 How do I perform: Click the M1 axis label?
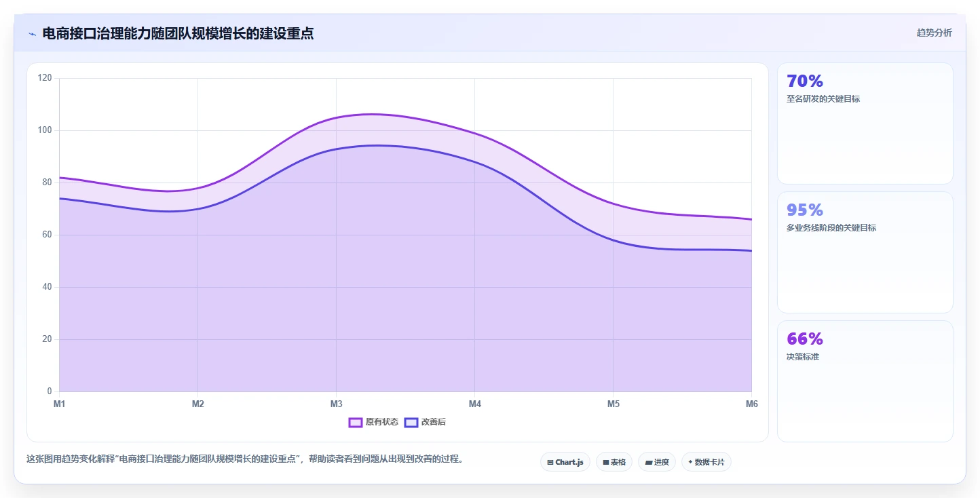pyautogui.click(x=60, y=404)
